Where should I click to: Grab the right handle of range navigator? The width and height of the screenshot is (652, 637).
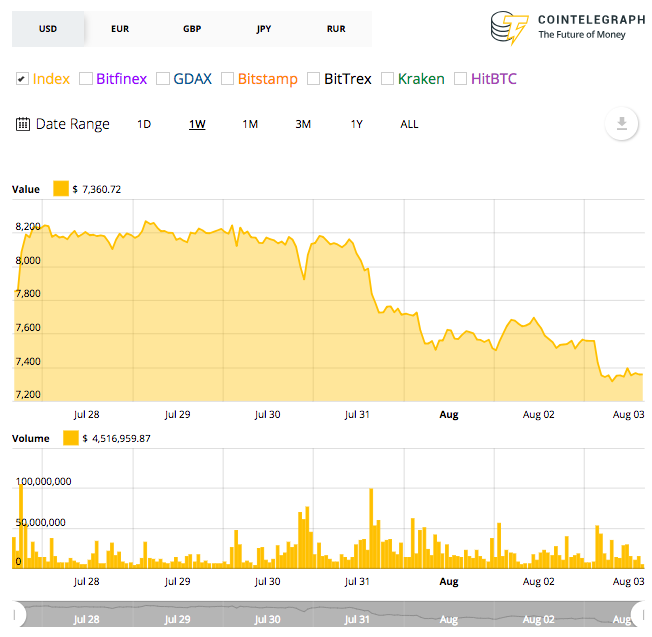642,614
